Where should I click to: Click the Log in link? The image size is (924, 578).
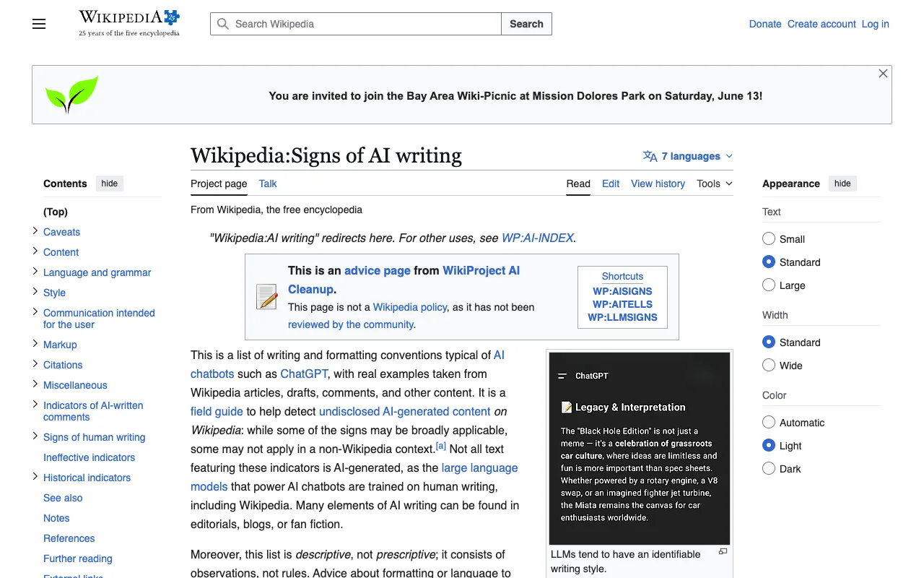click(x=875, y=24)
